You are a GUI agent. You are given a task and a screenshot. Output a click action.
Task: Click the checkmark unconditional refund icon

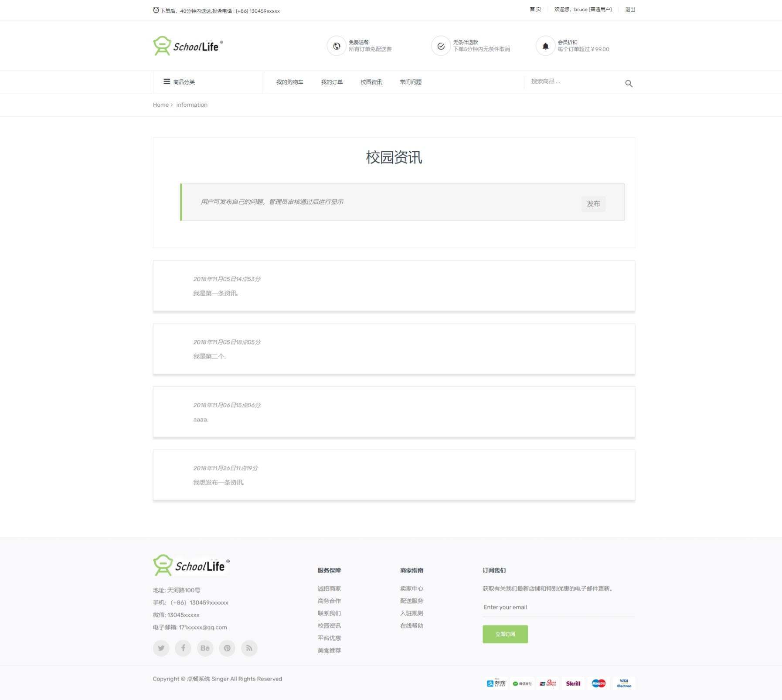coord(441,46)
